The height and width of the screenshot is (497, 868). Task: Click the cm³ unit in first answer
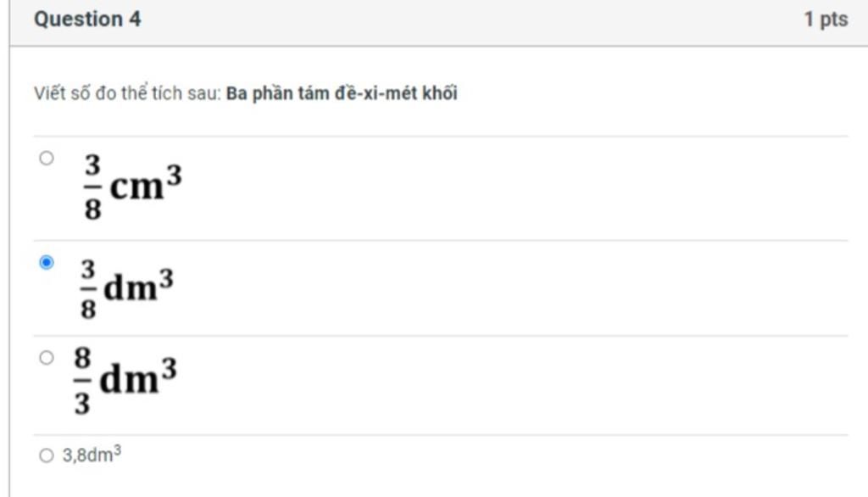tap(146, 183)
